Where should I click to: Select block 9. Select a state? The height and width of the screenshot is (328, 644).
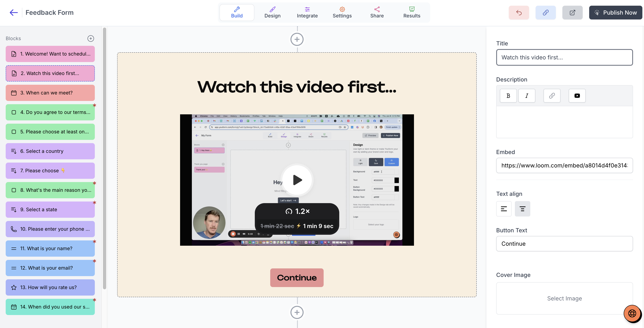pos(50,210)
